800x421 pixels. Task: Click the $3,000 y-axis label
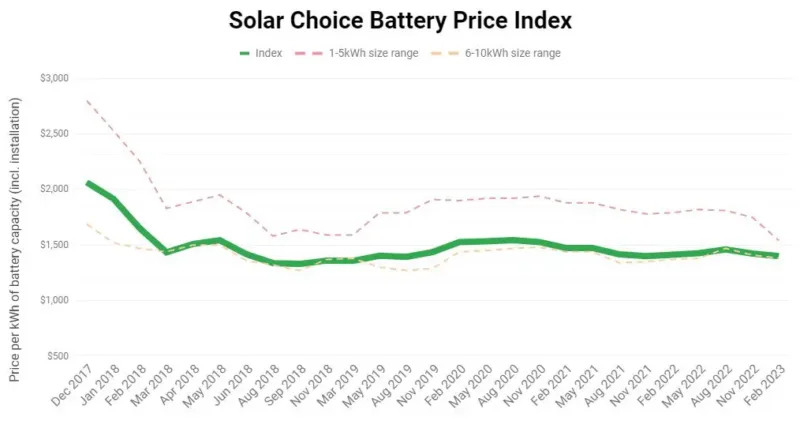[52, 78]
